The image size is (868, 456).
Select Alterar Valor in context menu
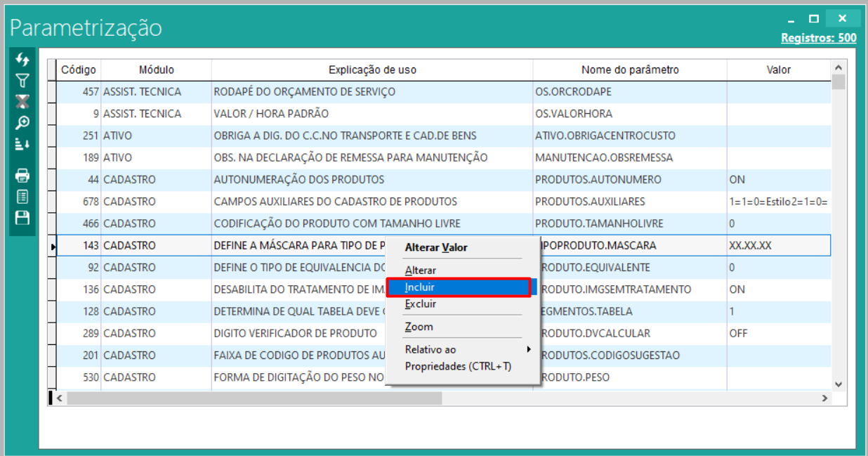pyautogui.click(x=435, y=247)
